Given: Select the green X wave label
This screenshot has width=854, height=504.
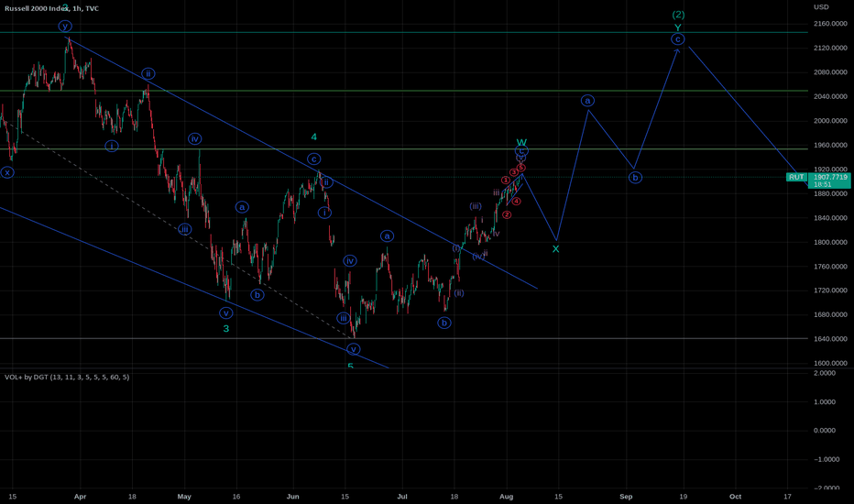Looking at the screenshot, I should pos(555,249).
